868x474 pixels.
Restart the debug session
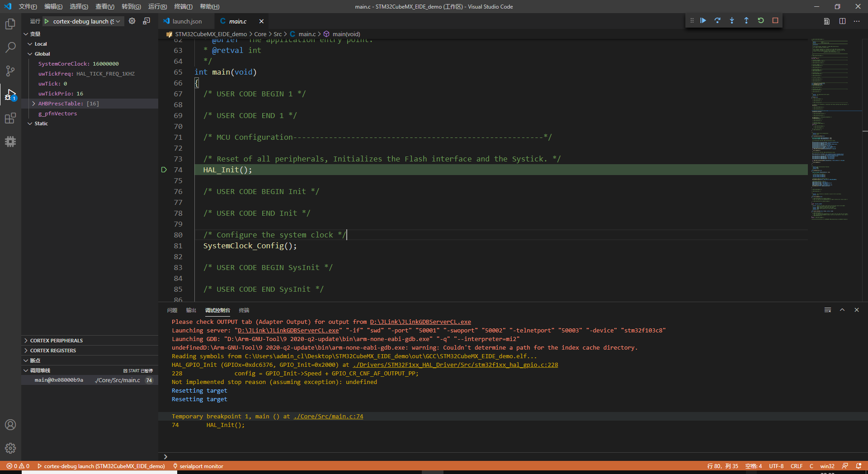[x=761, y=20]
